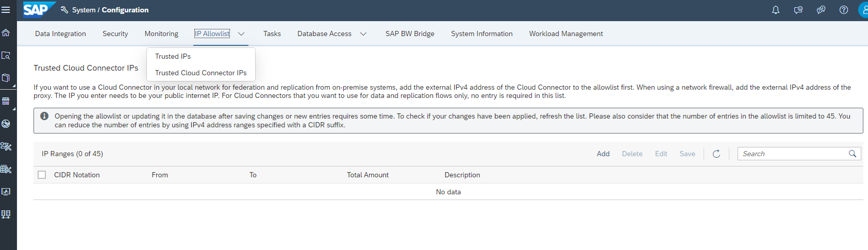Click the No data table text
The width and height of the screenshot is (868, 250).
pyautogui.click(x=448, y=192)
